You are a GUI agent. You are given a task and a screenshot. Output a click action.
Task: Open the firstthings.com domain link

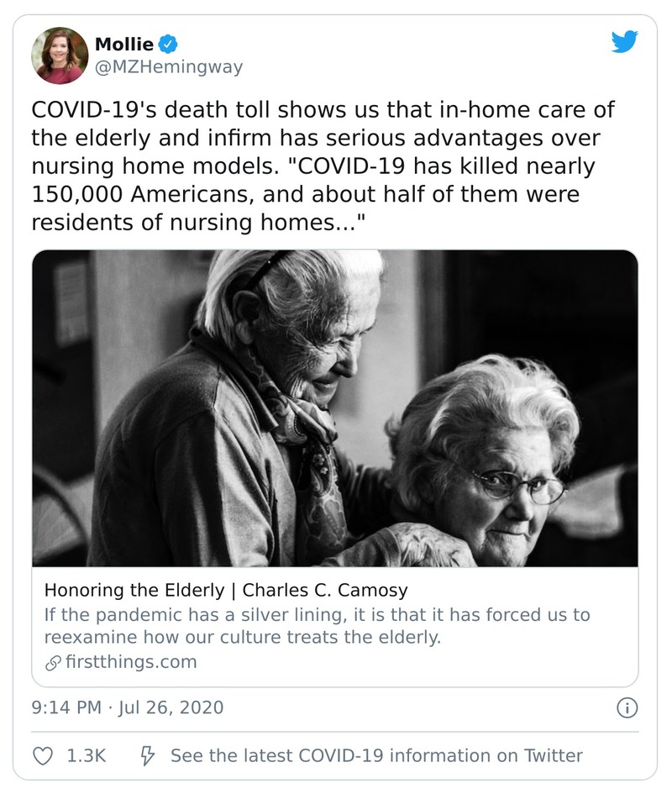coord(130,662)
